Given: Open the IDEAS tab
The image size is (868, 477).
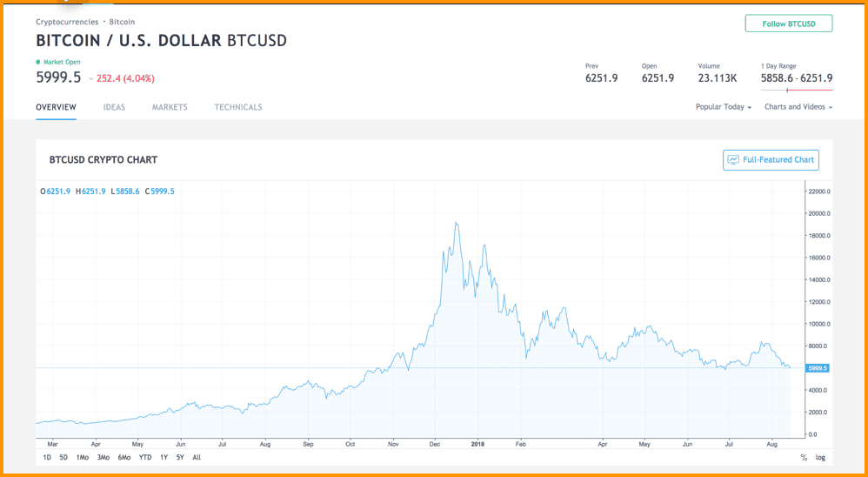Looking at the screenshot, I should [114, 107].
